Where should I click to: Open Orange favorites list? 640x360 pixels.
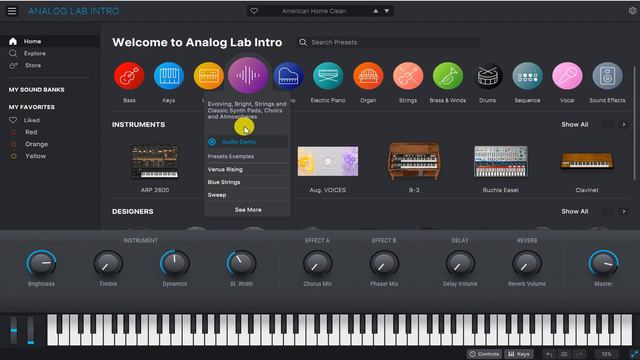36,144
